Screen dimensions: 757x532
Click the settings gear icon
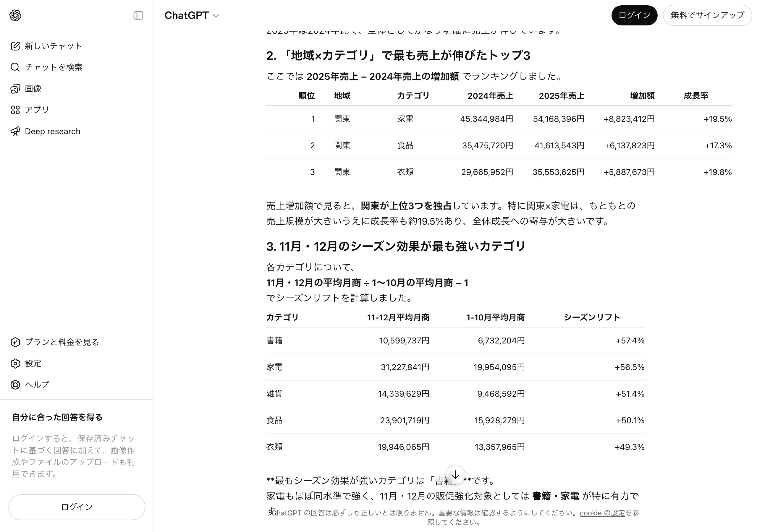coord(15,364)
